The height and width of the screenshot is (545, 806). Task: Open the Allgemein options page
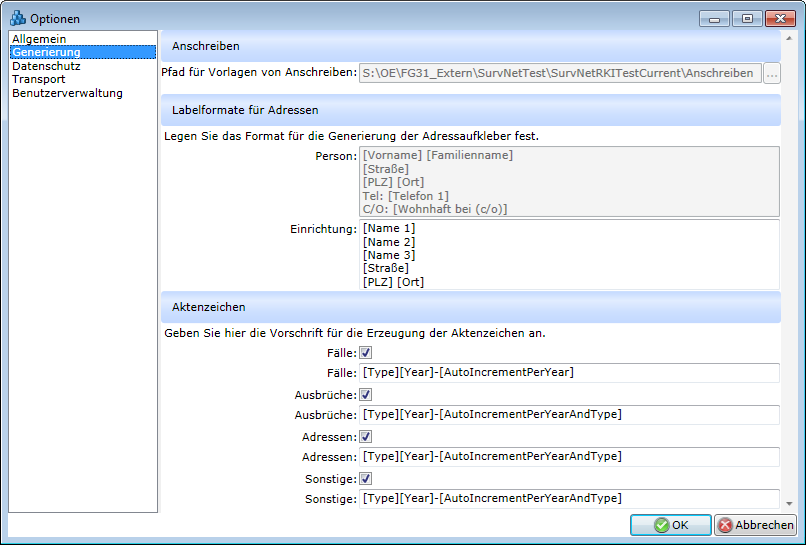coord(39,39)
